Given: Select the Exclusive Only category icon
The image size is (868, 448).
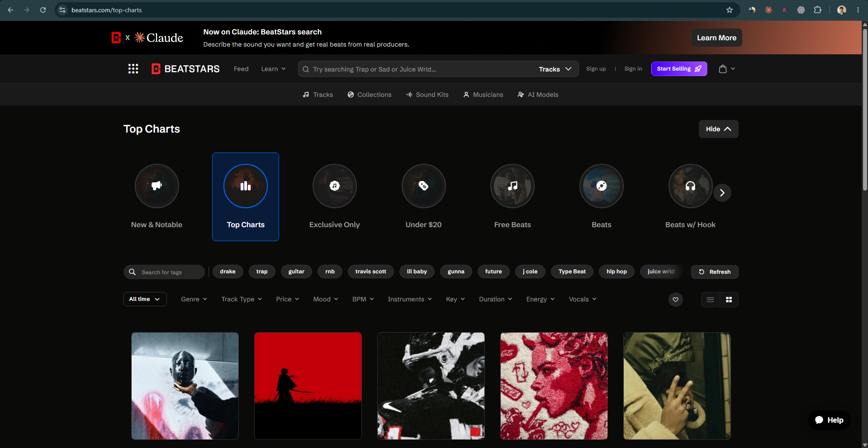Looking at the screenshot, I should (335, 186).
